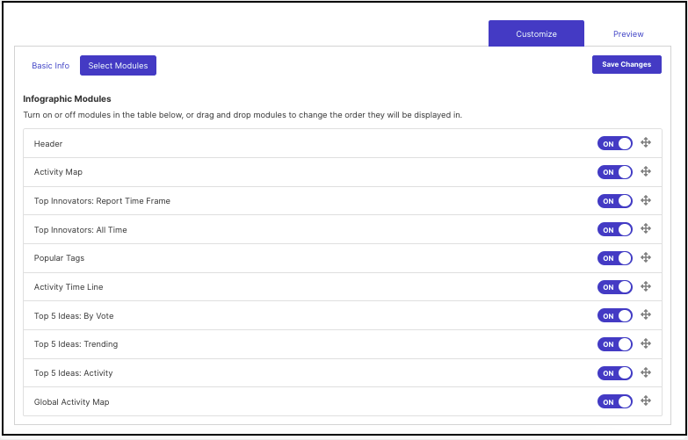Disable Top Innovators: Report Time Frame toggle
Image resolution: width=688 pixels, height=440 pixels.
615,201
